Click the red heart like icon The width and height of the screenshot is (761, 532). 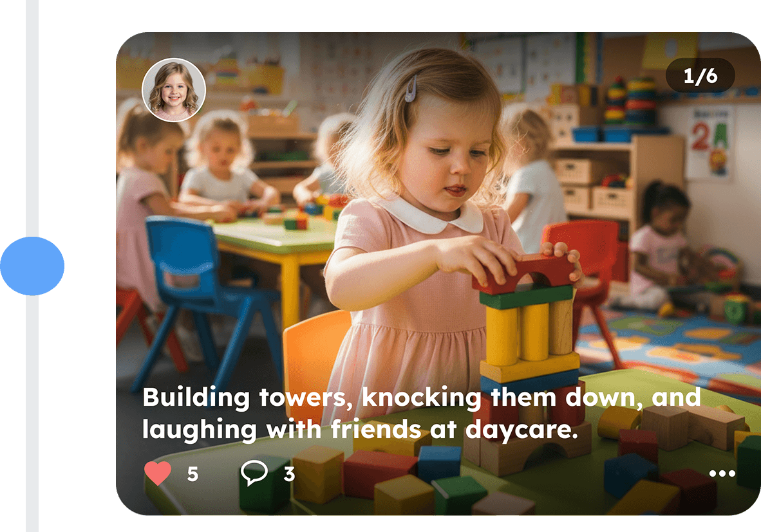(x=158, y=473)
